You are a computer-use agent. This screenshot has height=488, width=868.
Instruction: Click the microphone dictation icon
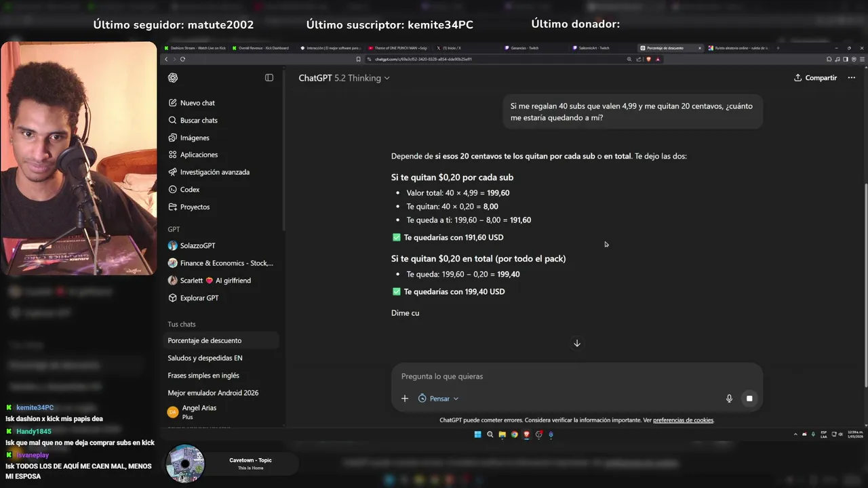[729, 399]
